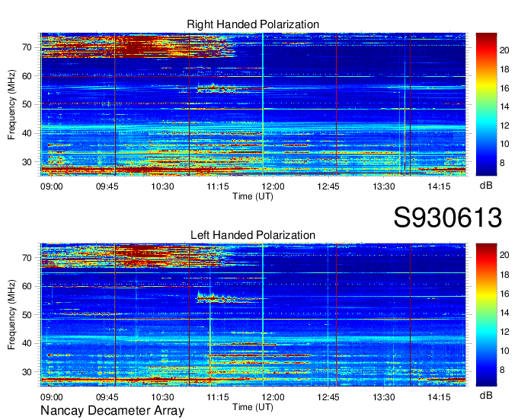This screenshot has width=518, height=420.
Task: Click 'Frequency (MHz)' label of upper plot
Action: tap(11, 104)
